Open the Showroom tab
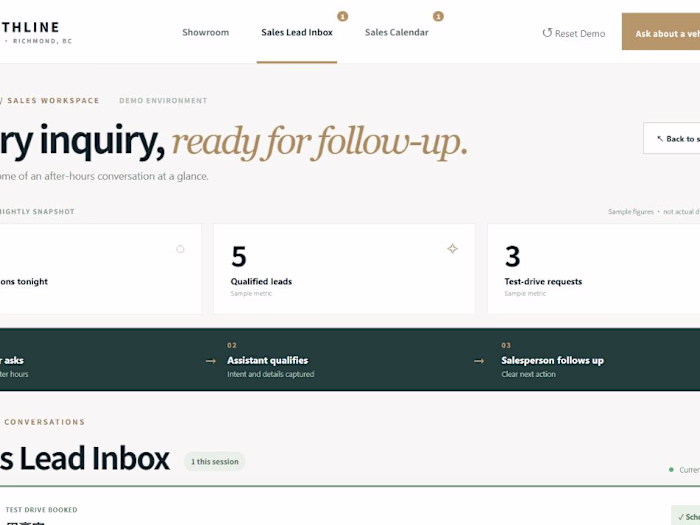 (205, 33)
